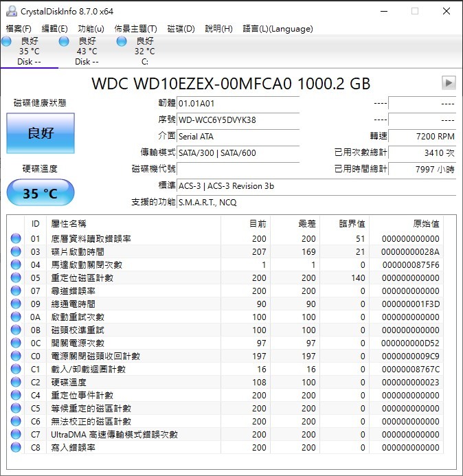Open the 語言(L)(Language) menu

tap(278, 29)
